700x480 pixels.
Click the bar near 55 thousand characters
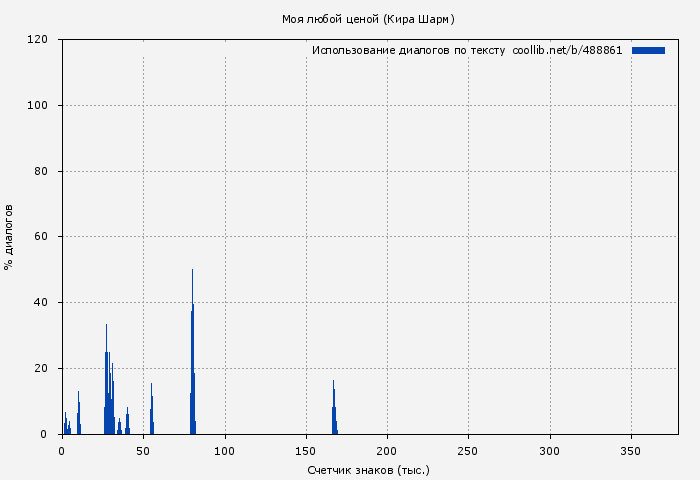coord(151,412)
